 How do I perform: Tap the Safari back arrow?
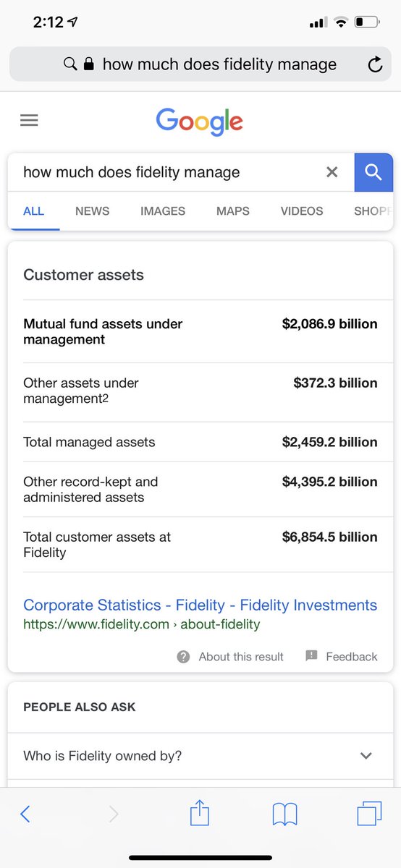[x=25, y=814]
